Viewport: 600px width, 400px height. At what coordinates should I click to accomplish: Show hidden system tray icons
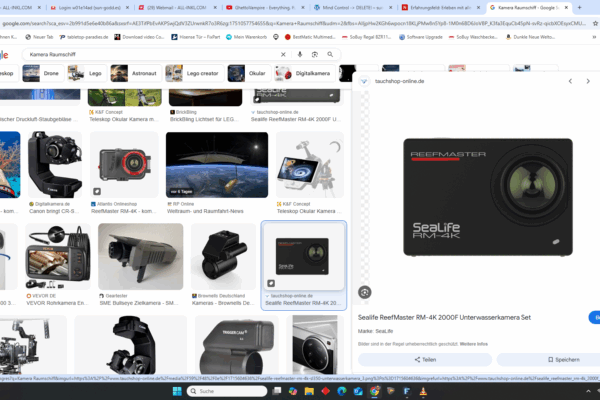point(588,391)
